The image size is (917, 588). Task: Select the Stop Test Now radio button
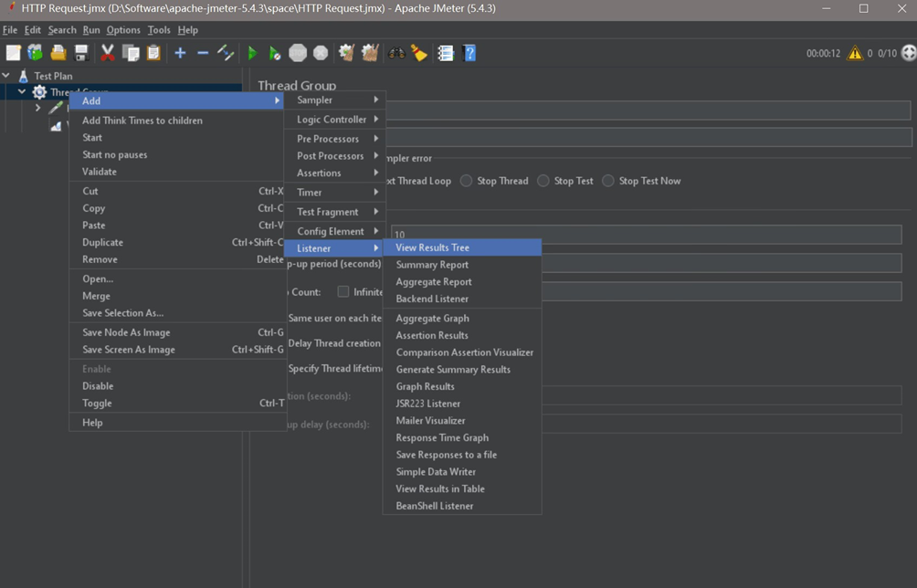point(608,181)
